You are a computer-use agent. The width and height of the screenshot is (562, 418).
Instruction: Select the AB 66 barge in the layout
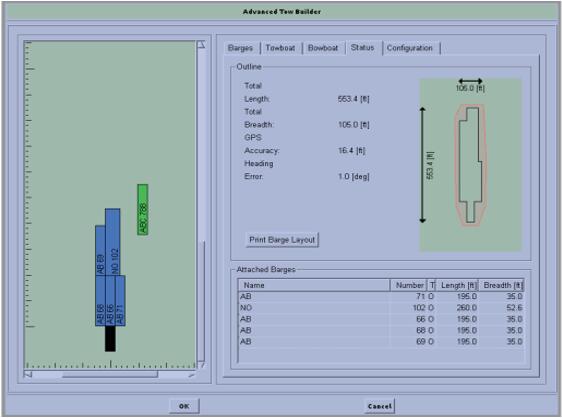[110, 300]
